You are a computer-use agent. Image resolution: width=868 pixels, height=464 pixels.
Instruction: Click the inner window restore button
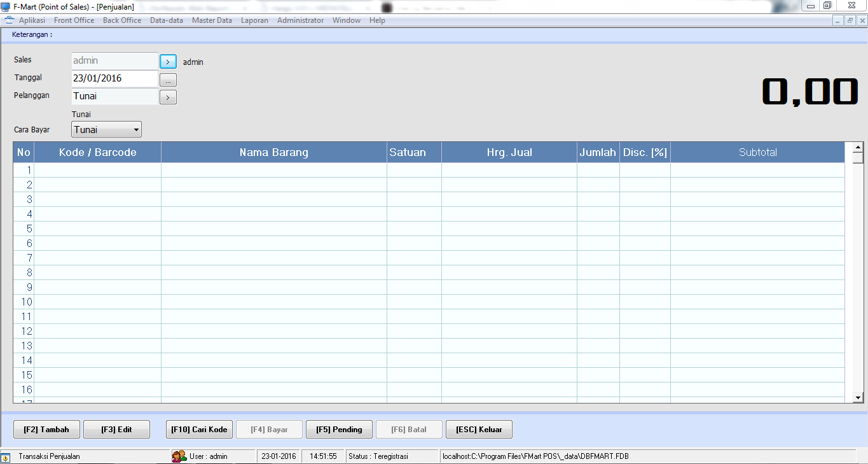point(850,20)
